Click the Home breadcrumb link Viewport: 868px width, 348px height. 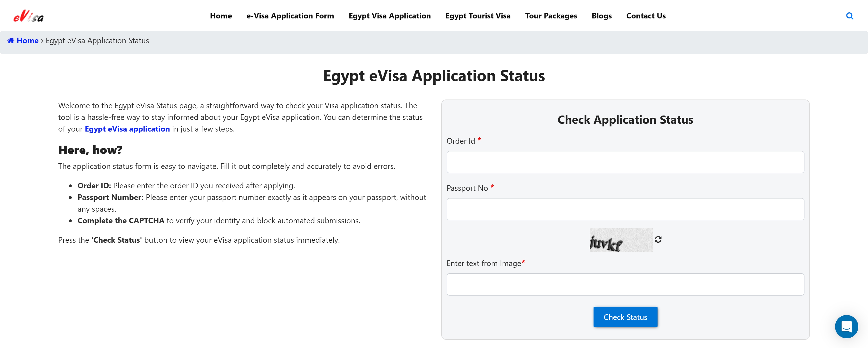[x=27, y=41]
